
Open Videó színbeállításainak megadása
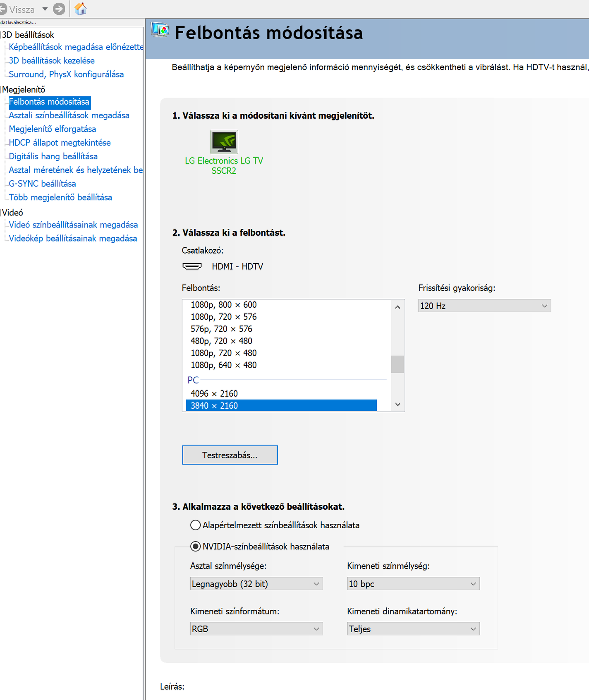click(73, 225)
